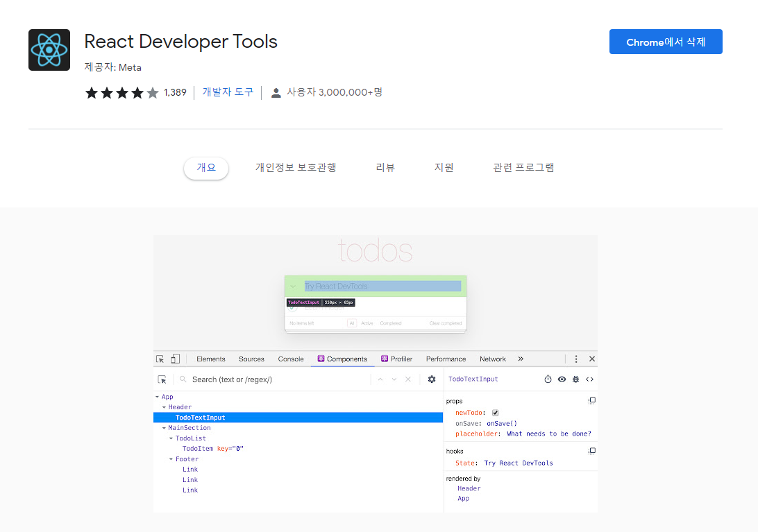758x532 pixels.
Task: Copy hooks with the hooks copy icon
Action: pyautogui.click(x=591, y=451)
